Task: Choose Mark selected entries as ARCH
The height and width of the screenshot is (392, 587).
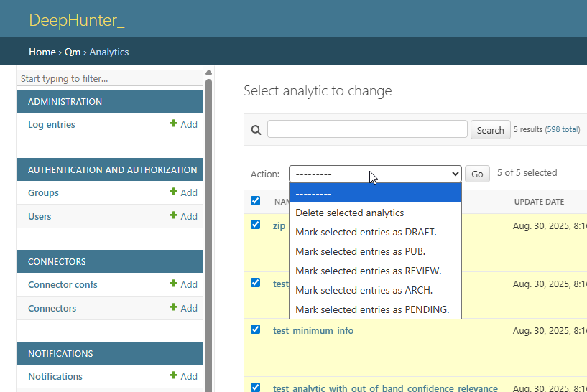Action: [x=375, y=290]
